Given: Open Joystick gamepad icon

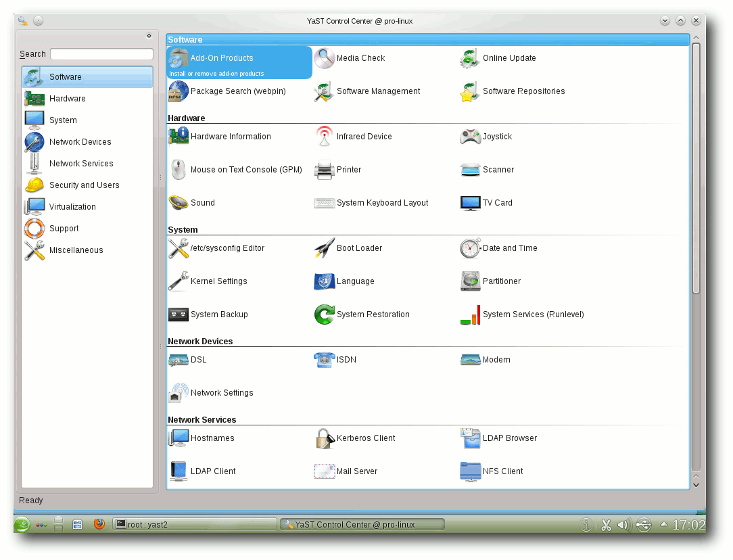Looking at the screenshot, I should (470, 137).
